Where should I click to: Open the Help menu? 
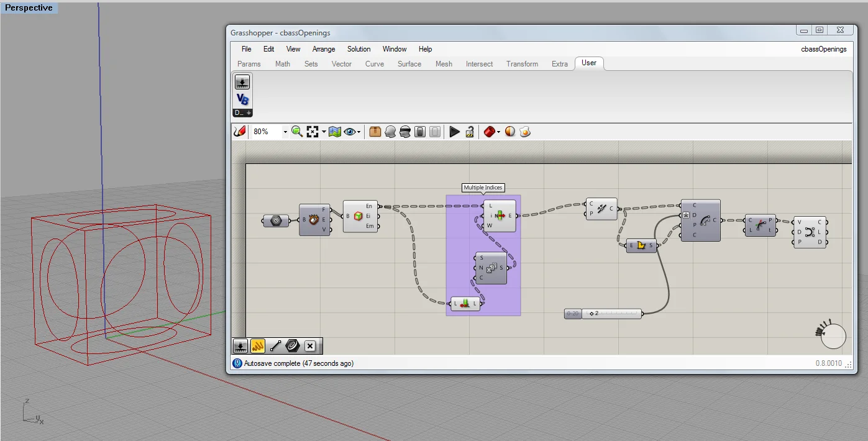[425, 49]
